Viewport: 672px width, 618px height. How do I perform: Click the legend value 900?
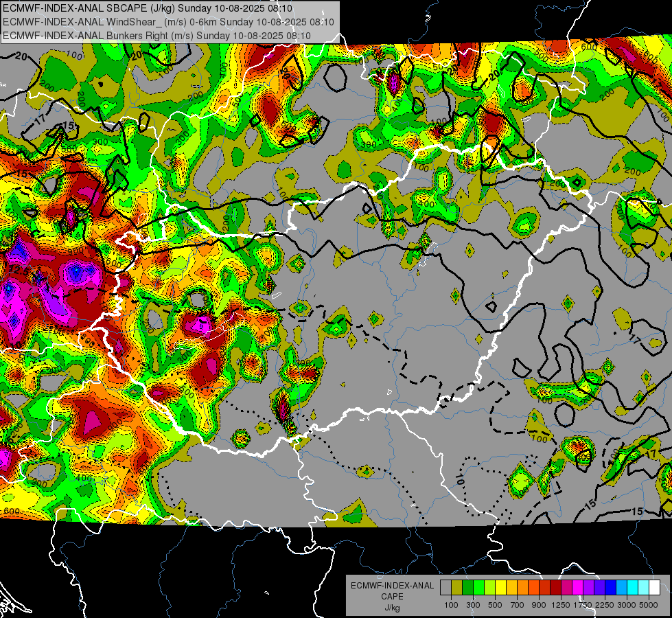click(x=539, y=605)
